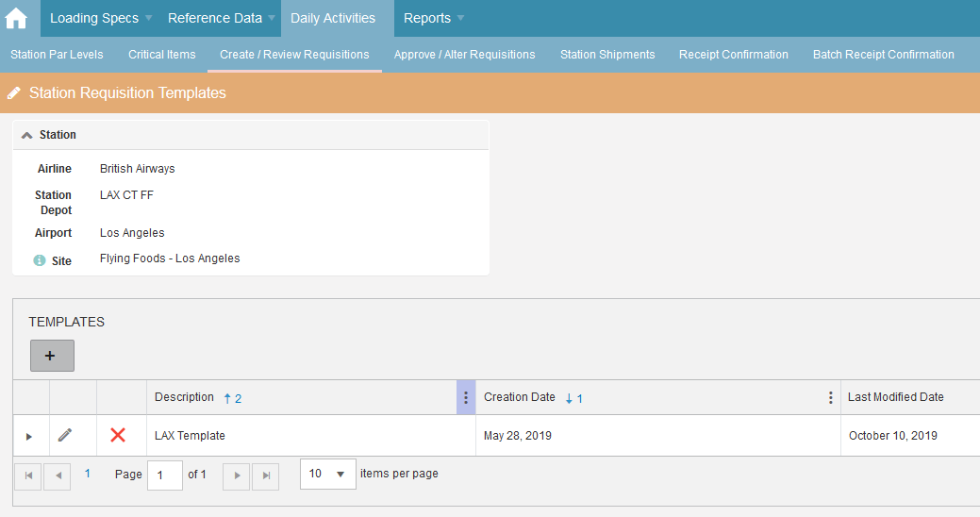Open Description column options menu
This screenshot has height=517, width=980.
tap(466, 397)
